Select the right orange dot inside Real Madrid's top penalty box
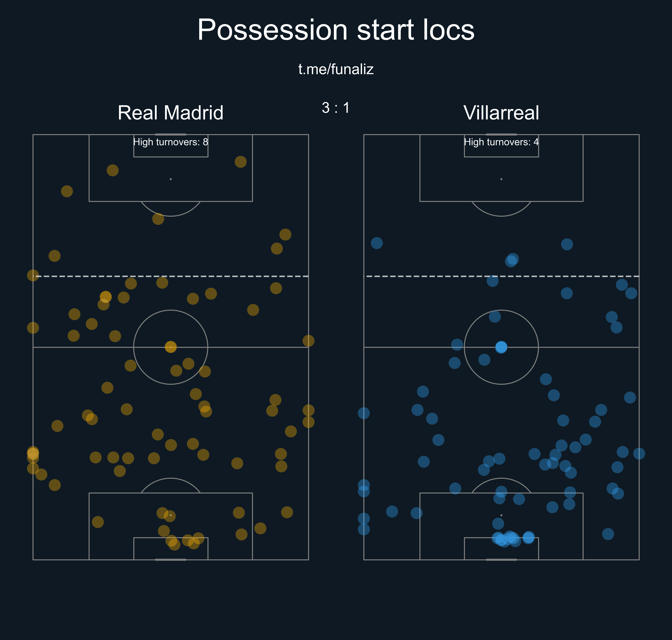The image size is (672, 640). click(240, 162)
